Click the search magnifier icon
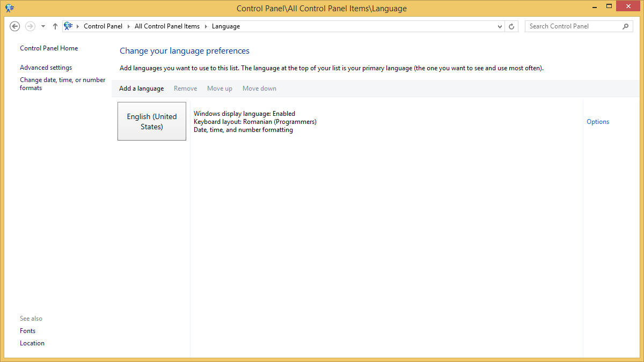This screenshot has height=362, width=644. tap(625, 26)
